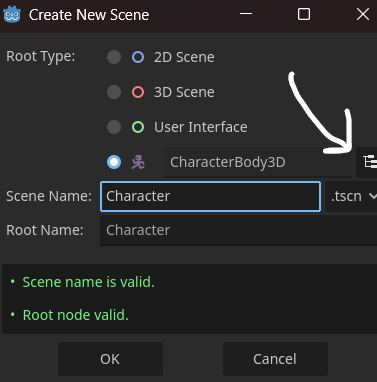Click the Godot logo in title bar
The height and width of the screenshot is (382, 377).
tap(12, 15)
